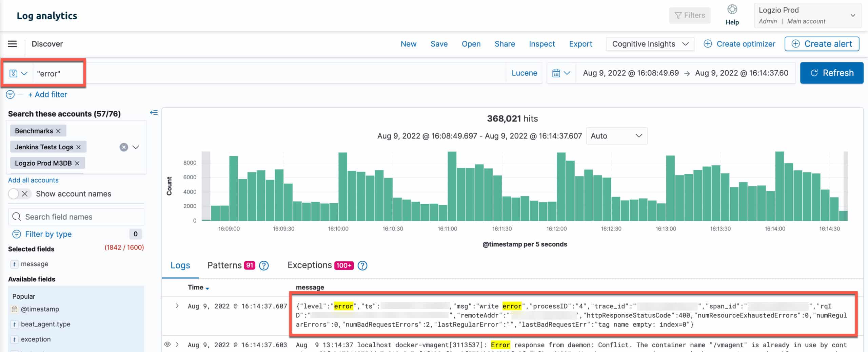The width and height of the screenshot is (868, 352).
Task: Click the histogram bar at 16:11:00
Action: 452,186
